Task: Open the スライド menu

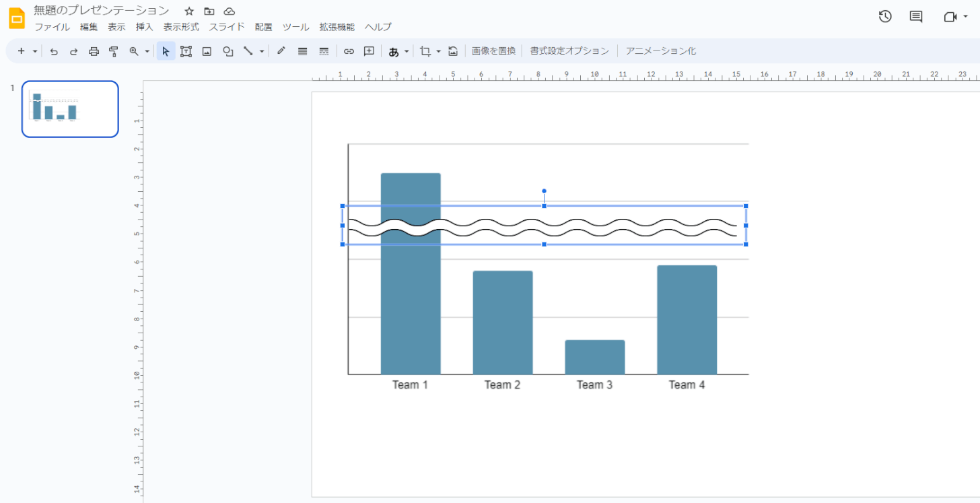Action: click(x=227, y=28)
